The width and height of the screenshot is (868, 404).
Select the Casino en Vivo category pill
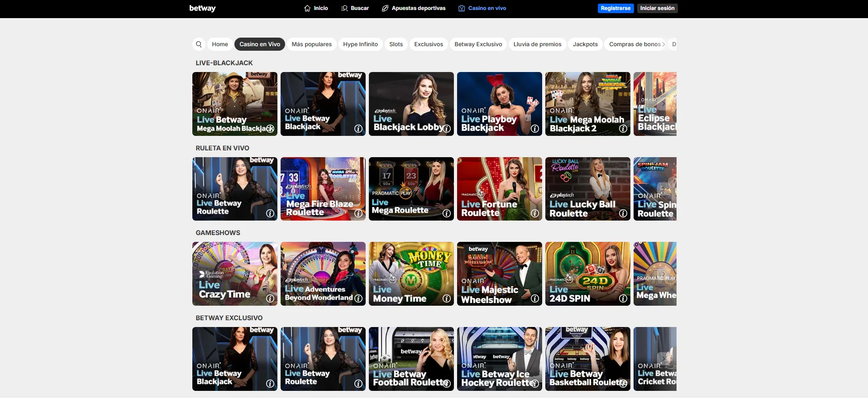[260, 44]
